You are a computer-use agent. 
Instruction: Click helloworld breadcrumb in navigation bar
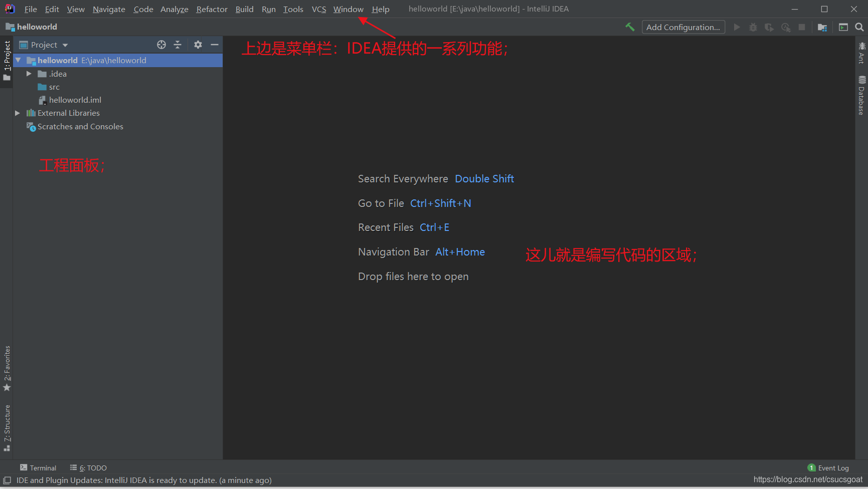click(31, 27)
